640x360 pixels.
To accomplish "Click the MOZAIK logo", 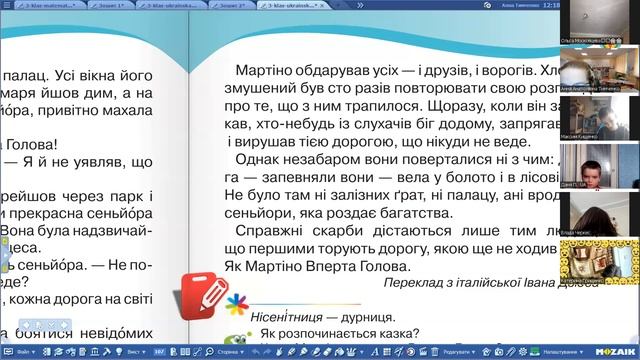I will pos(616,351).
